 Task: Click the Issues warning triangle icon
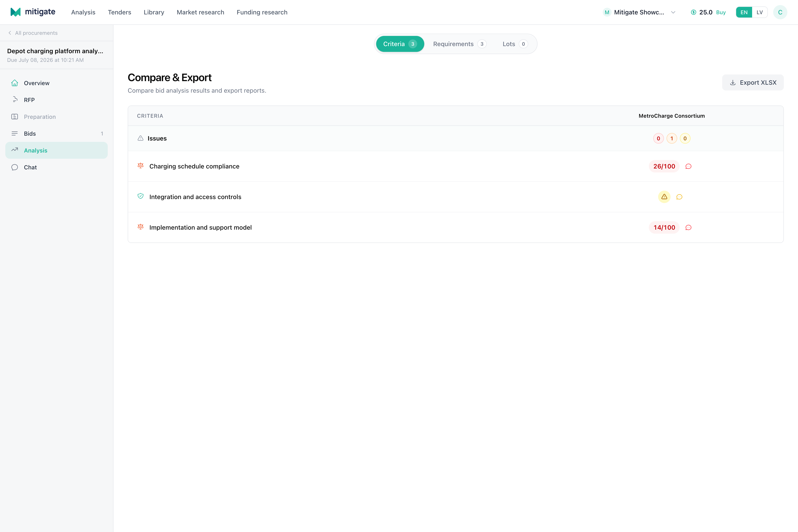click(x=141, y=138)
